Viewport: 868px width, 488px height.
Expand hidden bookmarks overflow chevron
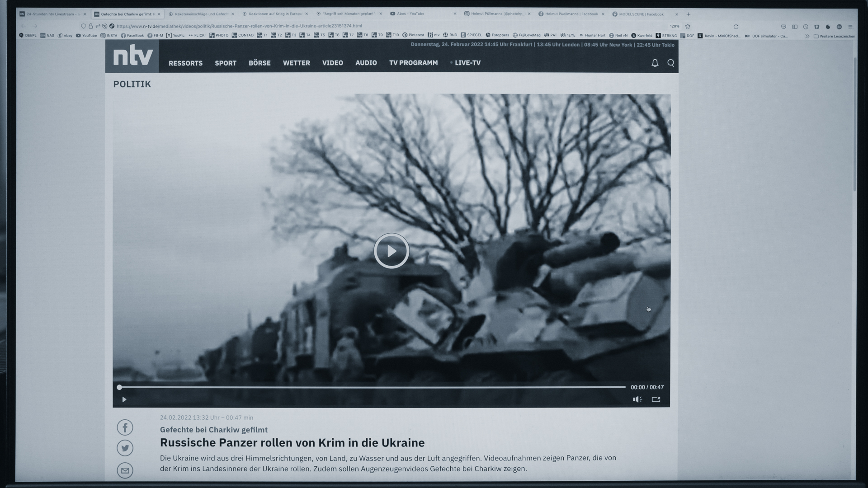click(x=807, y=36)
